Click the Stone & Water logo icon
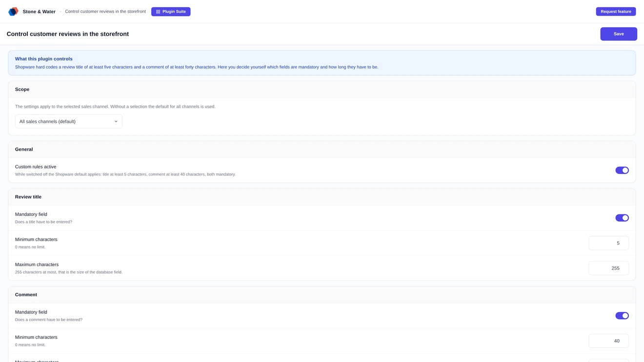This screenshot has width=644, height=362. click(x=13, y=11)
